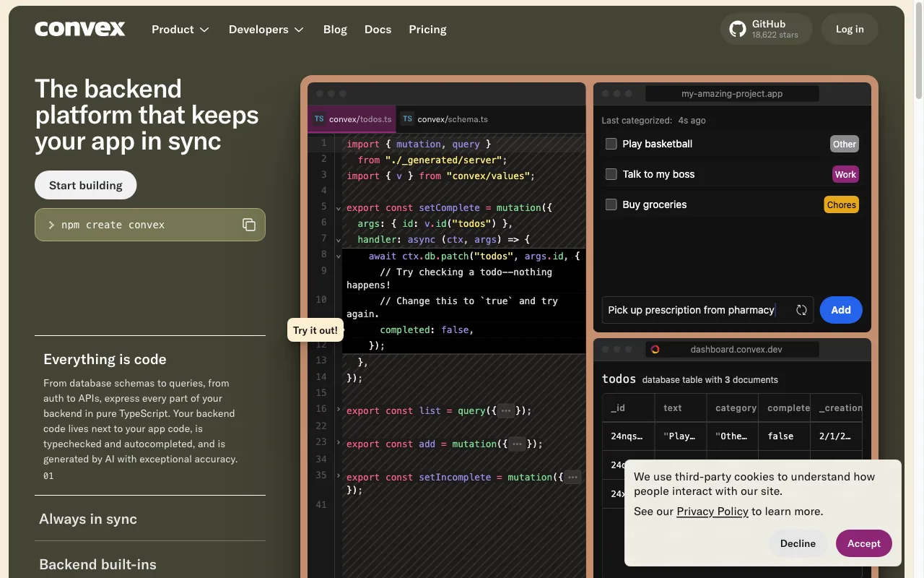Click the refresh icon in todo input
This screenshot has width=924, height=578.
click(x=801, y=310)
